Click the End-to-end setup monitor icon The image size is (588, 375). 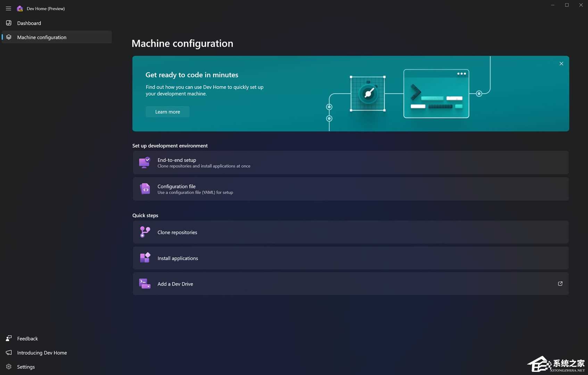pos(145,162)
